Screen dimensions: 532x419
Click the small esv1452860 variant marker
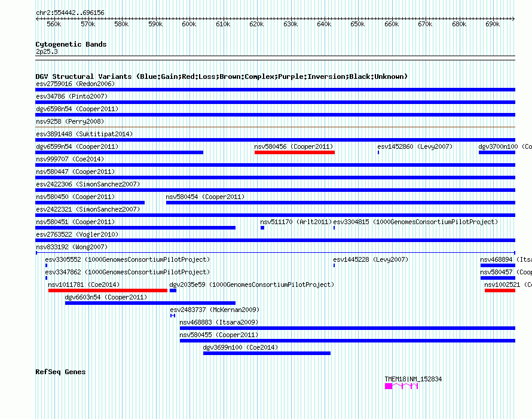(x=378, y=152)
